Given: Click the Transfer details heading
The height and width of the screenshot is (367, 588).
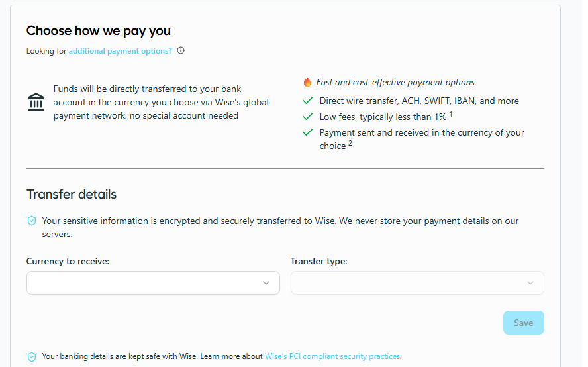Looking at the screenshot, I should [x=72, y=195].
